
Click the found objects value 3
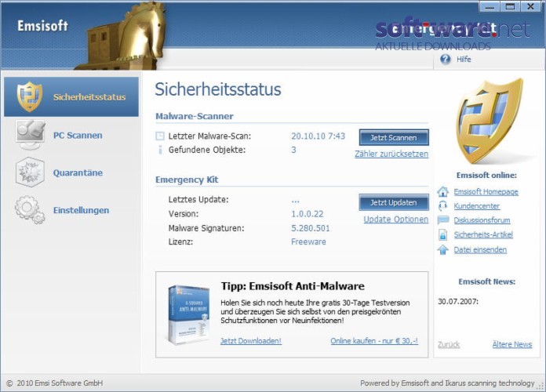coord(294,150)
